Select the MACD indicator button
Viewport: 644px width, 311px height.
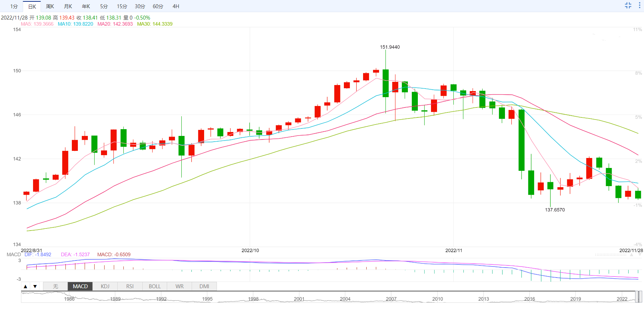click(80, 286)
